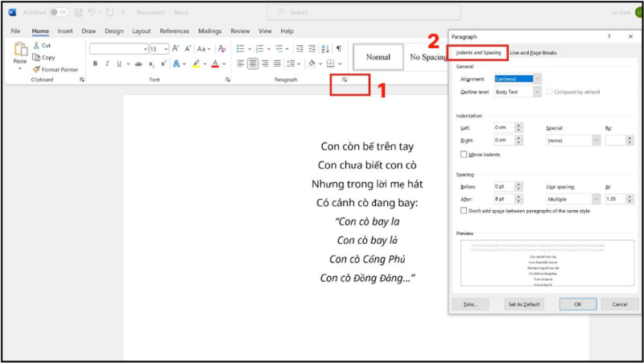Image resolution: width=644 pixels, height=363 pixels.
Task: Open the font color picker arrow
Action: click(223, 64)
